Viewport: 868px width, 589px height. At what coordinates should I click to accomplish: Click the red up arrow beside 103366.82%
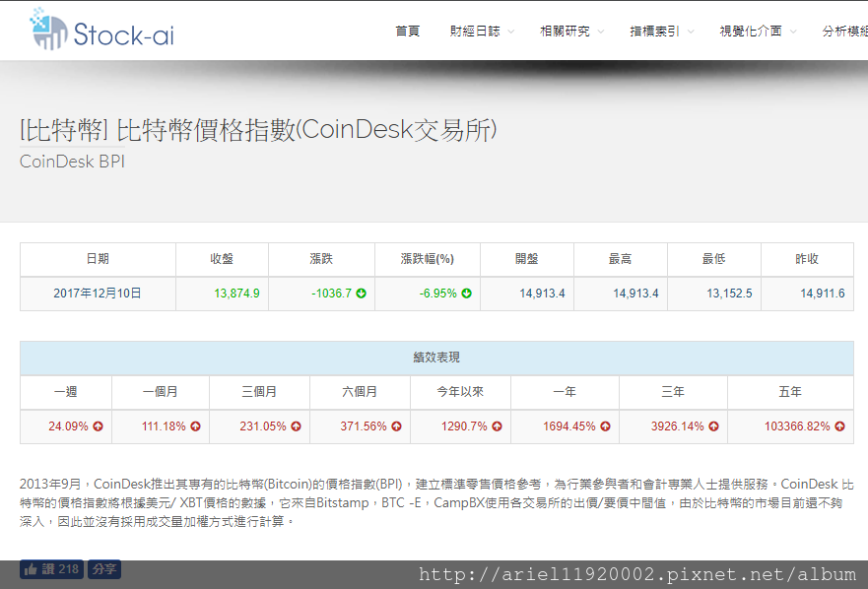point(839,426)
